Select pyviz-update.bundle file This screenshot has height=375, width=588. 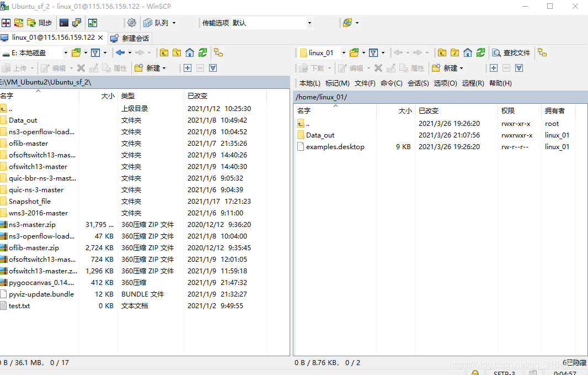[41, 294]
